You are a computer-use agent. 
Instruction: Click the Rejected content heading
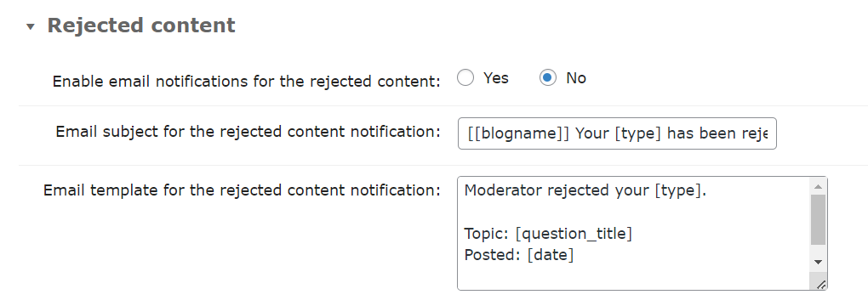[141, 25]
